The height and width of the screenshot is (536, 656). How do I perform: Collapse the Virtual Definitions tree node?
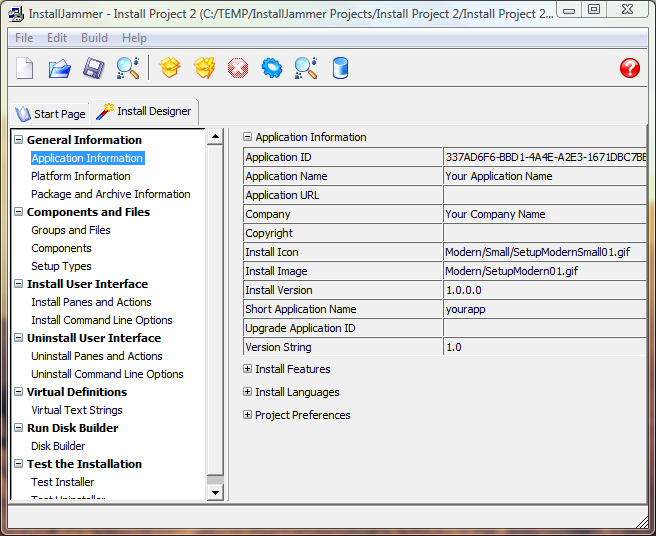point(18,392)
